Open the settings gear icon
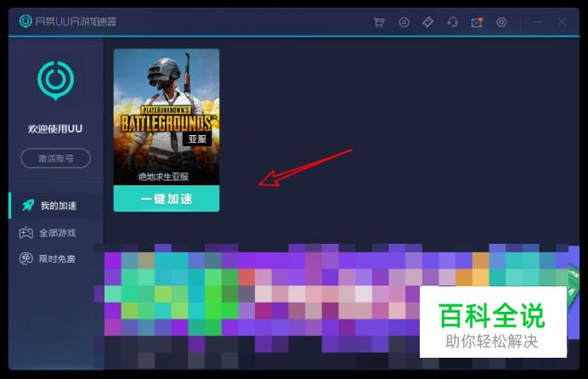This screenshot has width=588, height=379. pos(501,22)
